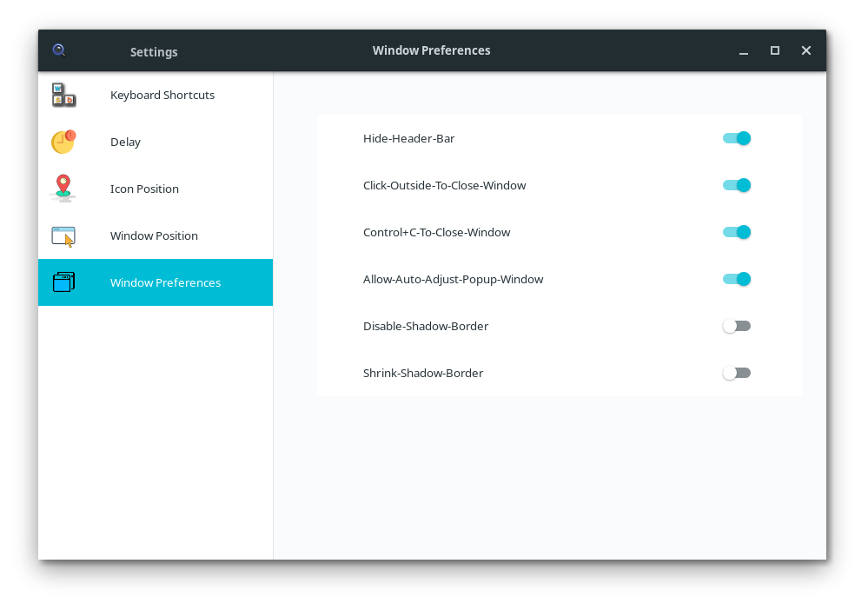Image resolution: width=868 pixels, height=610 pixels.
Task: Disable Allow-Auto-Adjust-Popup-Window switch
Action: (736, 279)
